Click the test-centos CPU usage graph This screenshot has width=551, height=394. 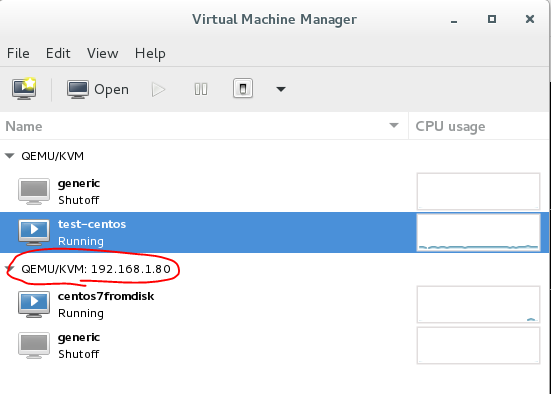(x=478, y=232)
